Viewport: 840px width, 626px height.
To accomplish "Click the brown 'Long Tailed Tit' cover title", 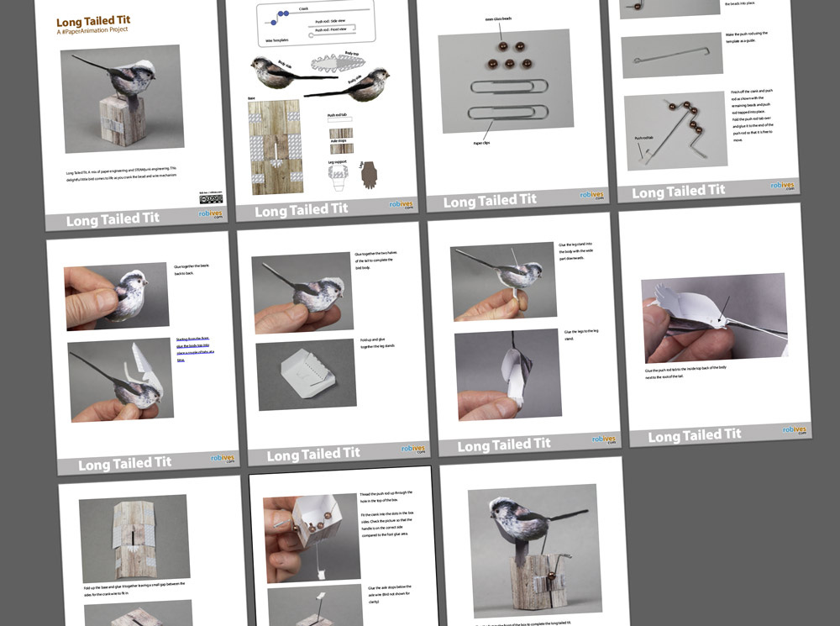I will [93, 21].
